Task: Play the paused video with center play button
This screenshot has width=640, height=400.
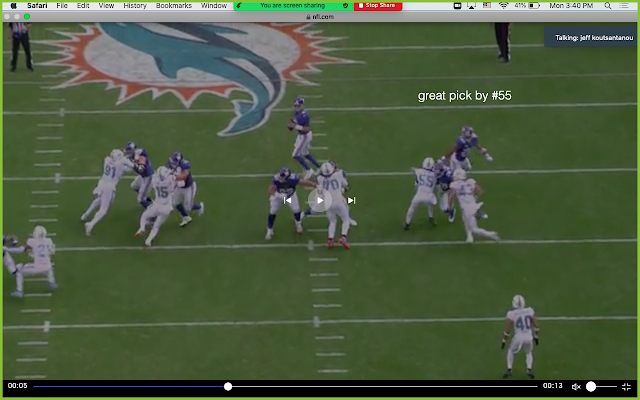Action: pyautogui.click(x=320, y=200)
